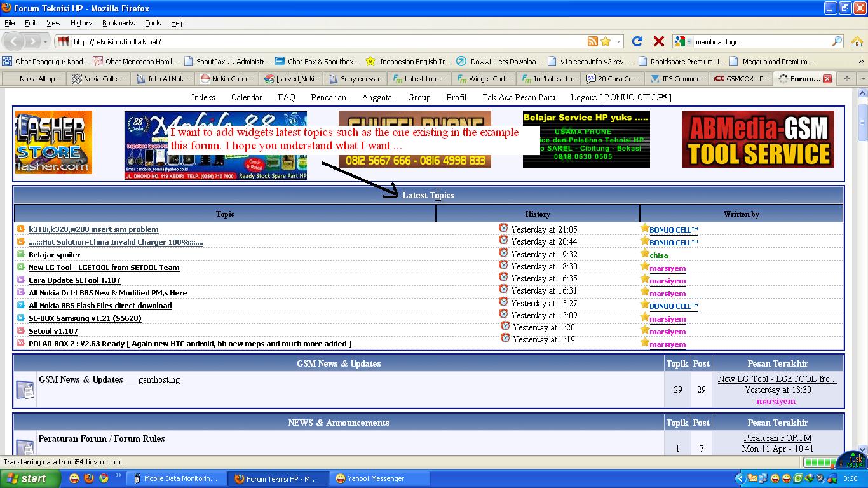Open the list all tabs dropdown
868x488 pixels.
(x=861, y=79)
